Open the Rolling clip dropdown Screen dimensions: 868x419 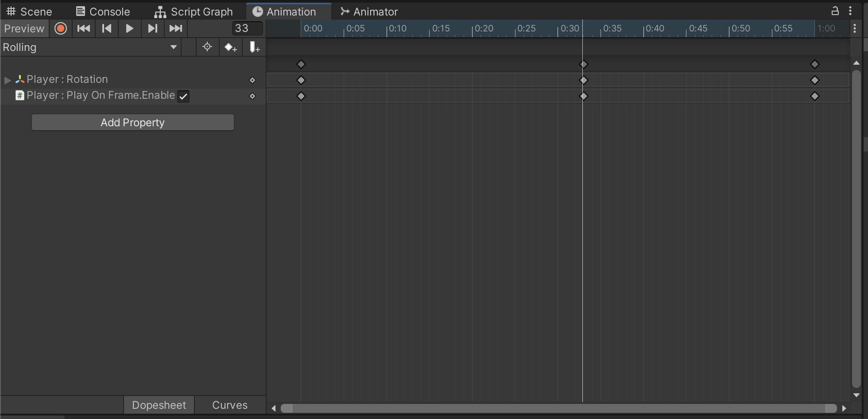[90, 47]
